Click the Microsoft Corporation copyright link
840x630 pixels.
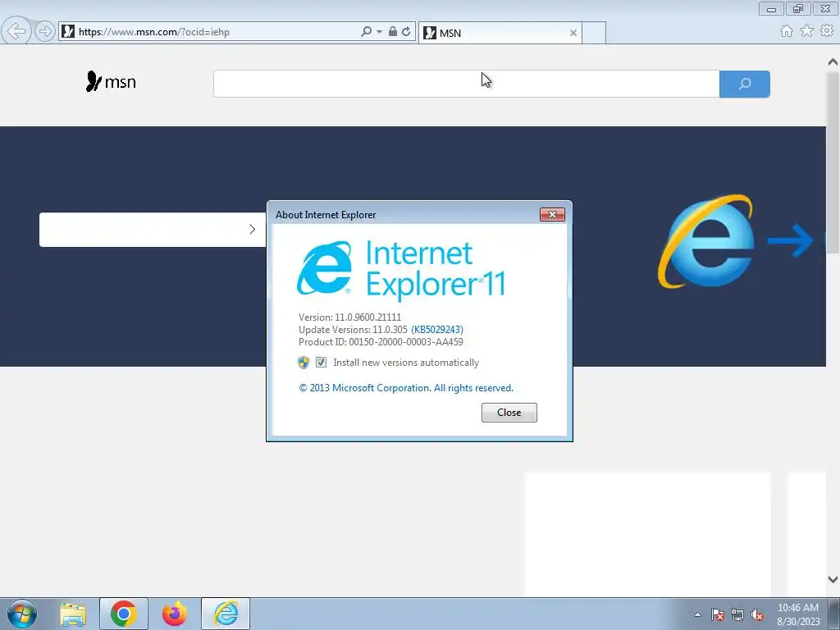click(406, 388)
